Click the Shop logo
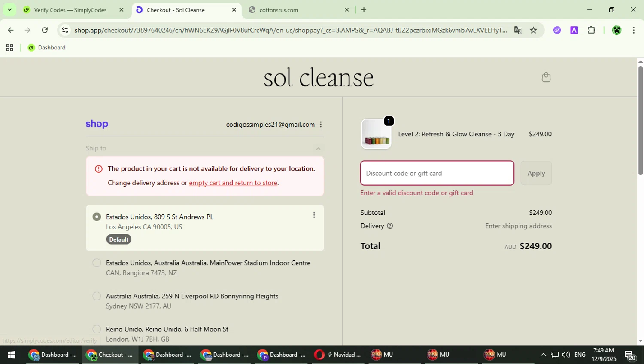This screenshot has height=364, width=644. [x=97, y=124]
